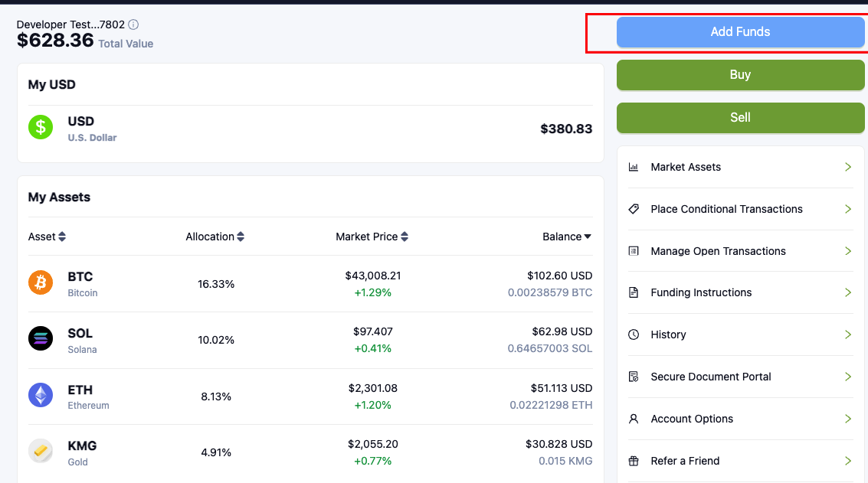This screenshot has height=483, width=868.
Task: Open the Balance sort dropdown arrow
Action: click(586, 237)
